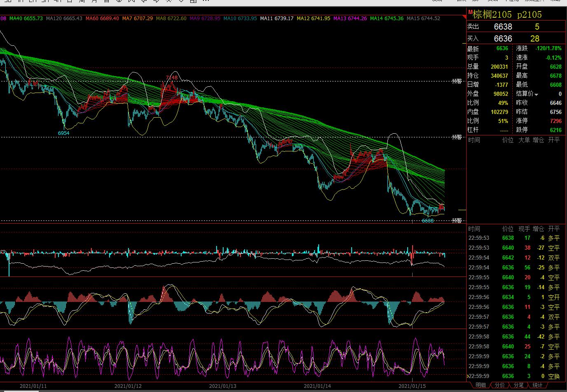
Task: Click the 最低 value 6608
Action: click(556, 85)
